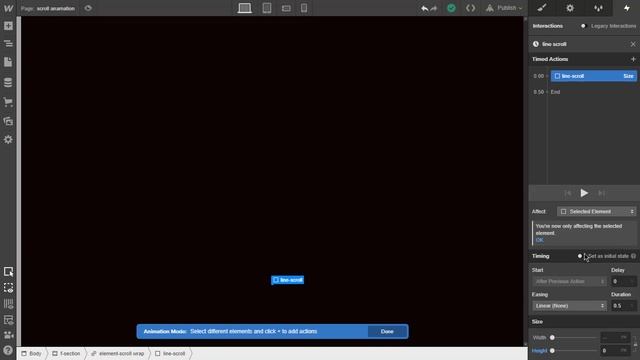Image resolution: width=640 pixels, height=360 pixels.
Task: Click the Width value input field
Action: (616, 338)
